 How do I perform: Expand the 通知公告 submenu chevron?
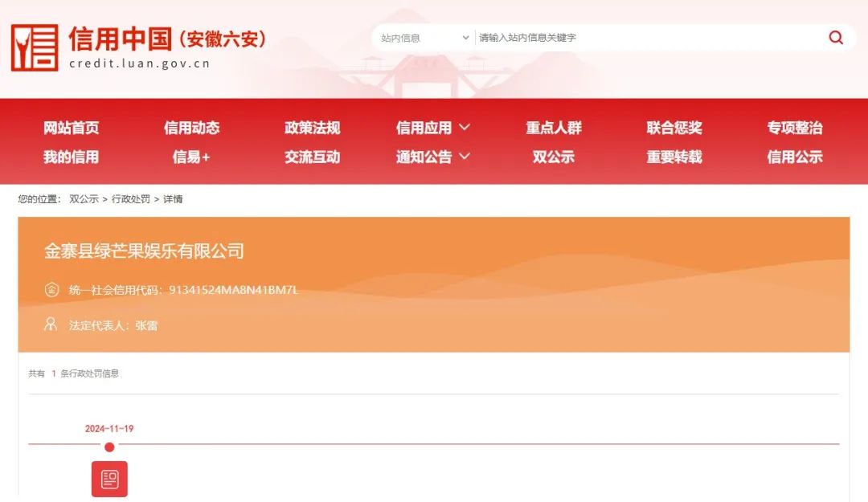point(465,157)
